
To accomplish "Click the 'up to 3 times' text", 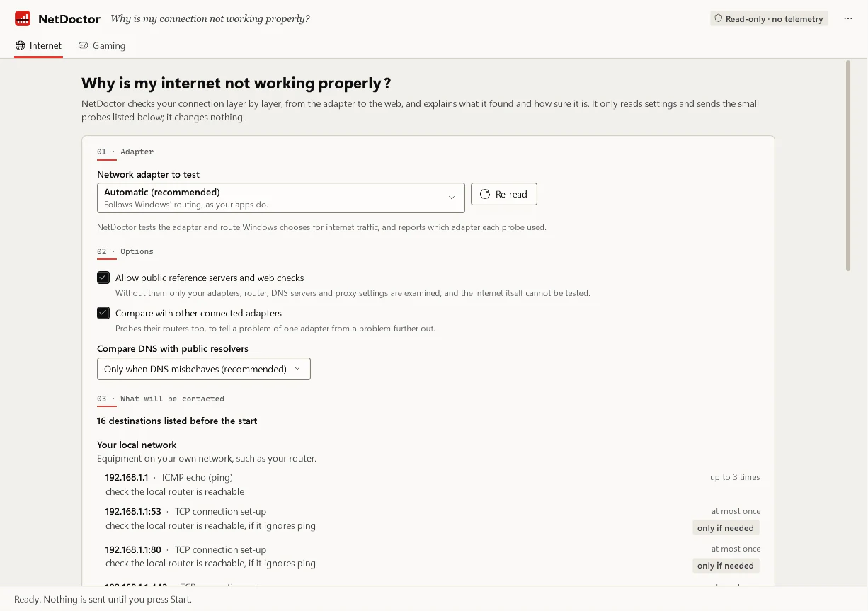I will click(735, 477).
